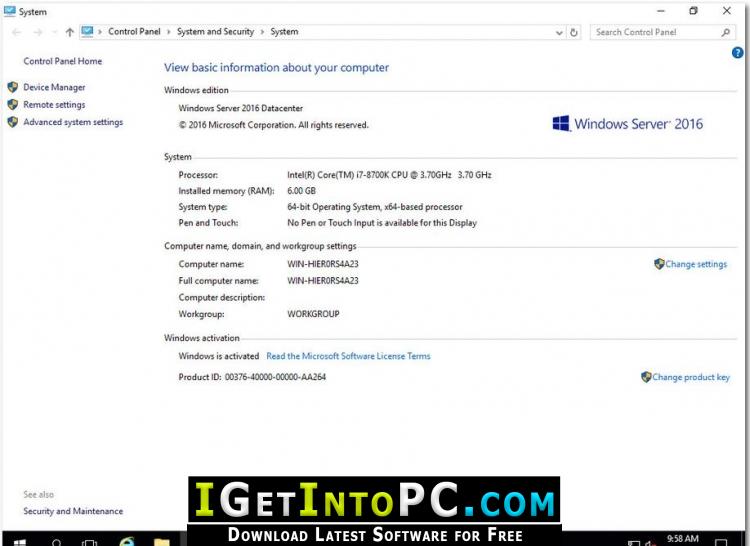The width and height of the screenshot is (750, 546).
Task: Go to Control Panel Home
Action: (x=63, y=61)
